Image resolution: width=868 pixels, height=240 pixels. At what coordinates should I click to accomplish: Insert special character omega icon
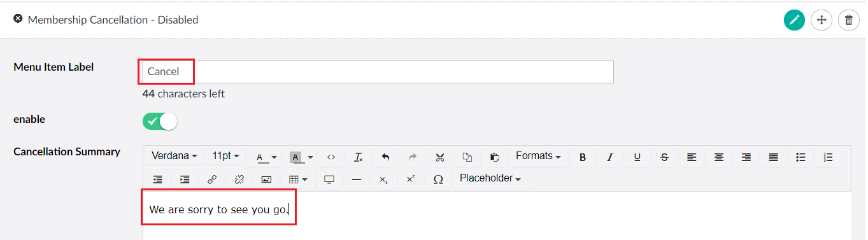438,180
